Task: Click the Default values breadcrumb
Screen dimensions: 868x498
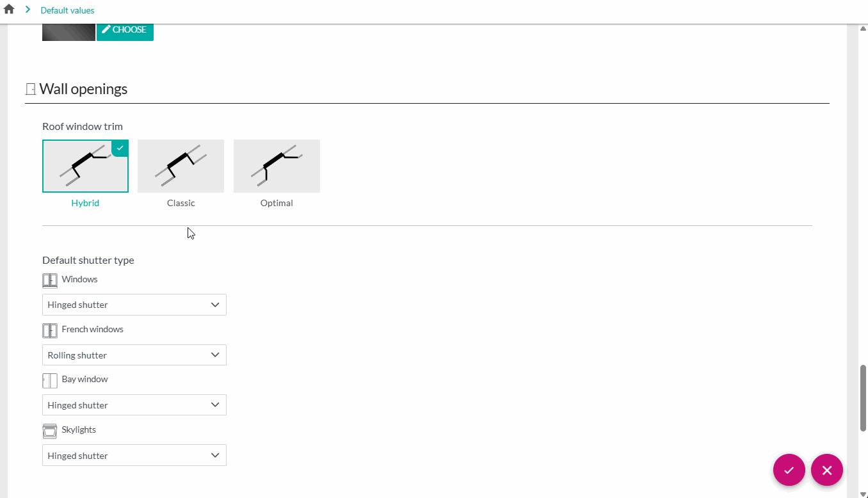Action: (x=67, y=10)
